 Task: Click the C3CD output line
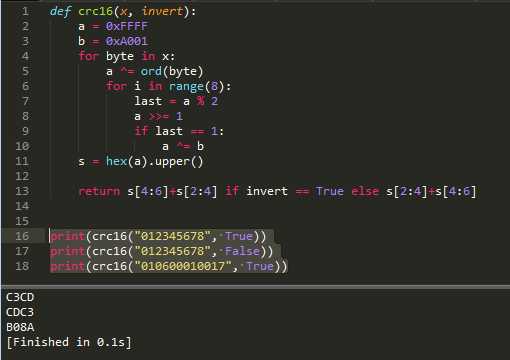(x=20, y=297)
